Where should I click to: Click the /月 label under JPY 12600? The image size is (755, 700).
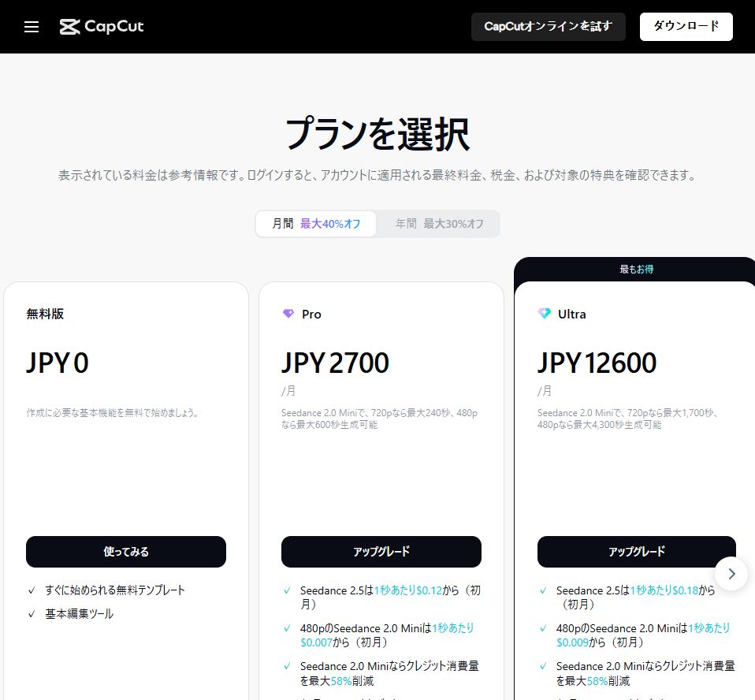pyautogui.click(x=545, y=391)
